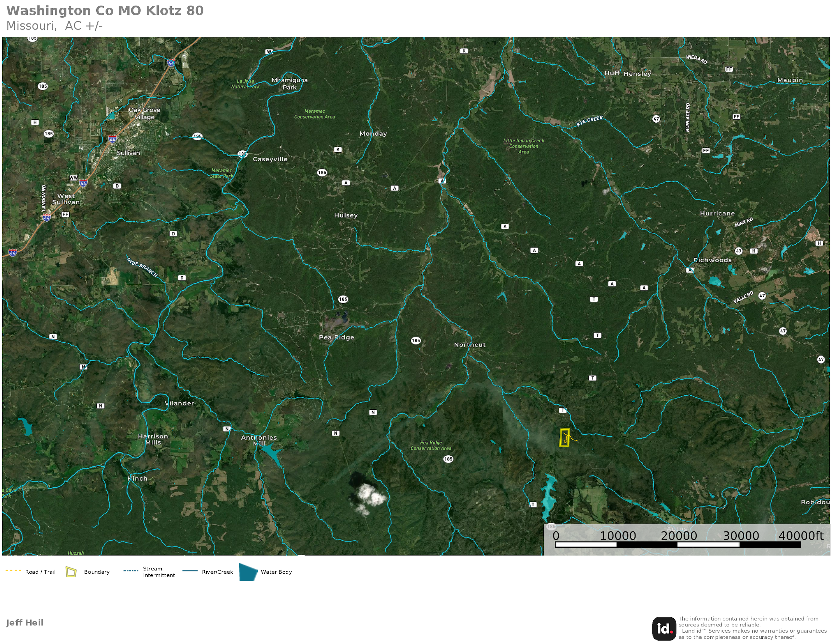Click the Road / Trail dashed legend icon

tap(13, 571)
